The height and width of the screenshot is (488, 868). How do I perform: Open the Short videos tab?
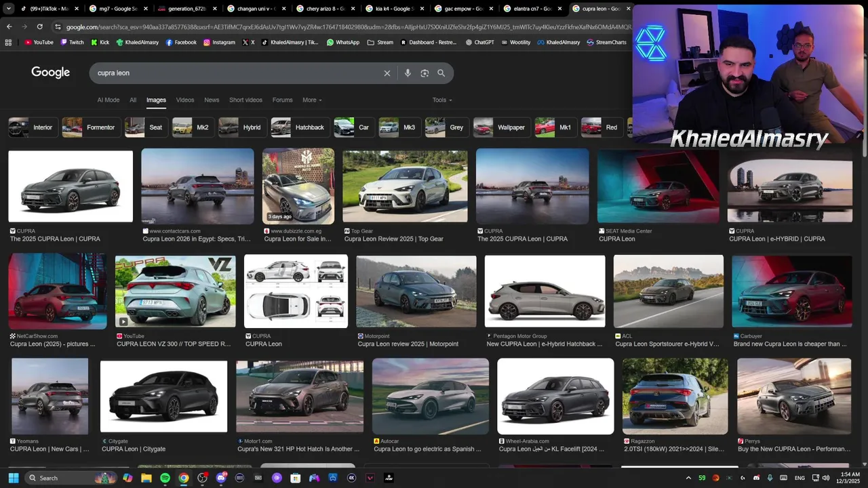[x=245, y=100]
